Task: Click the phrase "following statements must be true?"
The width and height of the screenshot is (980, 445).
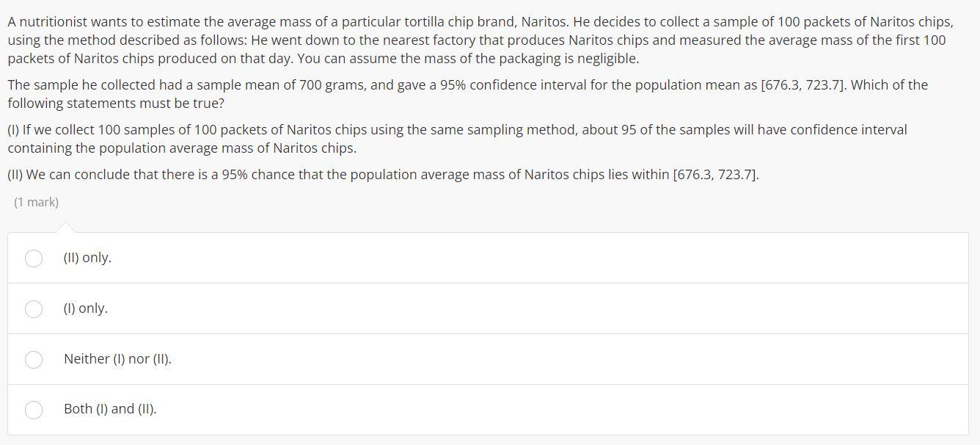Action: pyautogui.click(x=116, y=104)
